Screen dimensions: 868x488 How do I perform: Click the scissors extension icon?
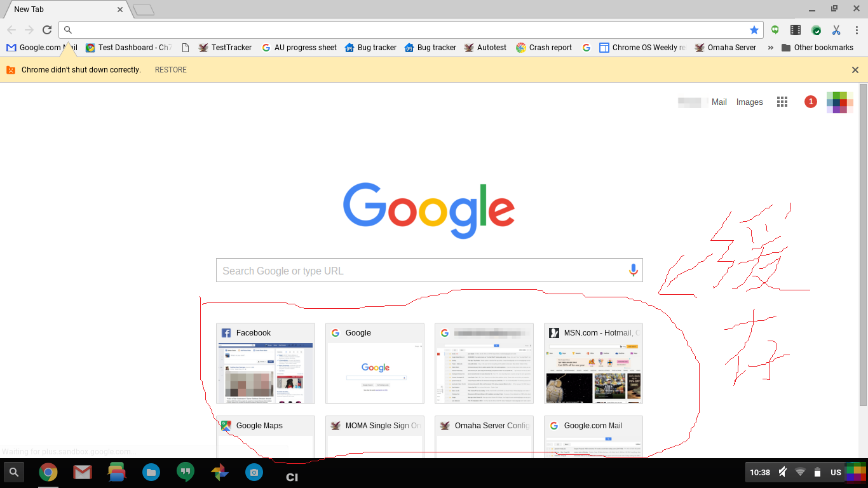click(836, 30)
